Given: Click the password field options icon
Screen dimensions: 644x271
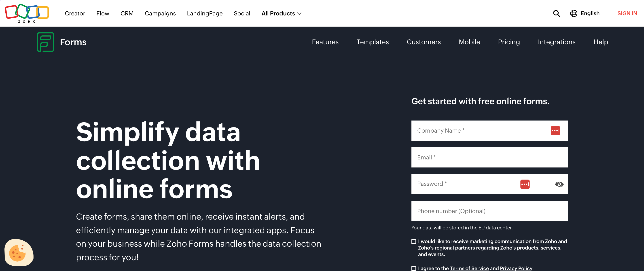Looking at the screenshot, I should click(x=525, y=184).
